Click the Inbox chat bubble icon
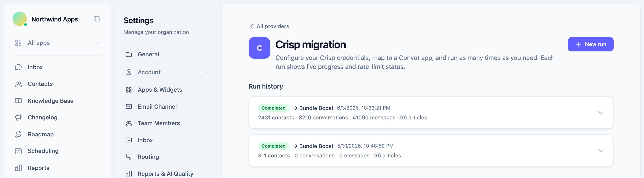 (x=18, y=67)
